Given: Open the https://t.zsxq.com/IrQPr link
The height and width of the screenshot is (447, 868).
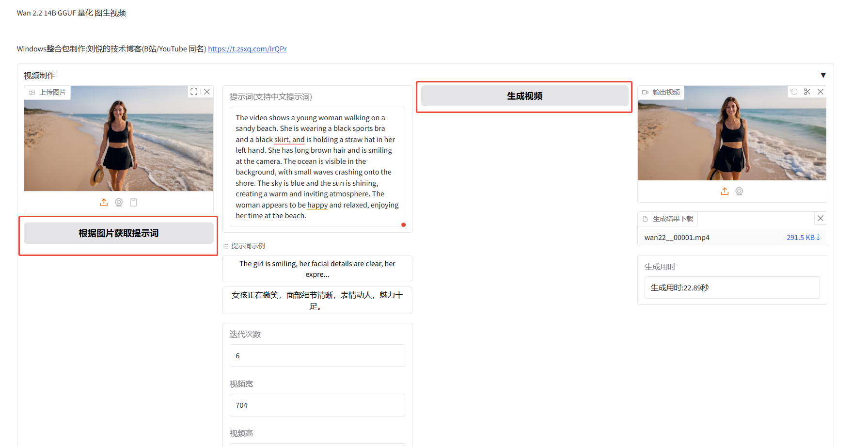Looking at the screenshot, I should point(247,48).
